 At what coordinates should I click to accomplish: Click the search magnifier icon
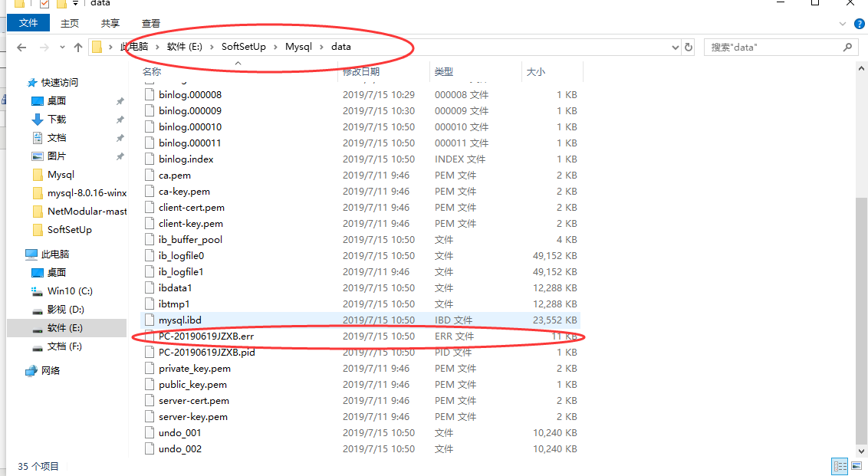click(x=847, y=47)
